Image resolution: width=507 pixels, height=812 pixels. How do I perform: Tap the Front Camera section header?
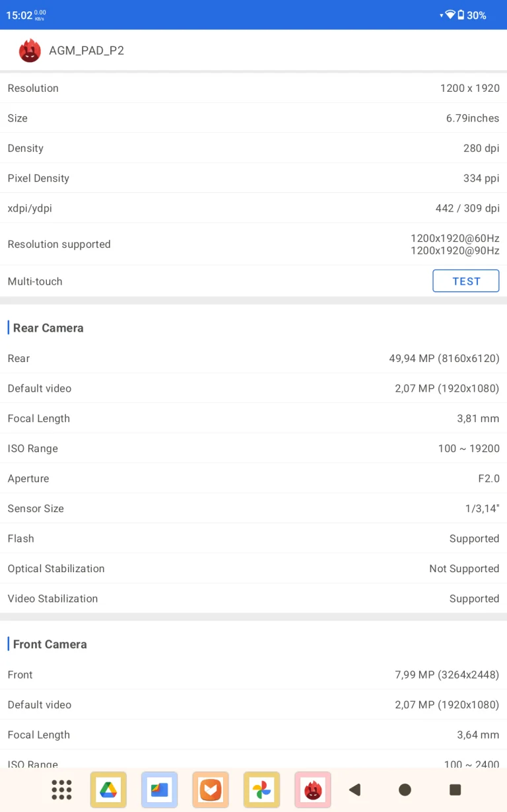click(x=50, y=644)
